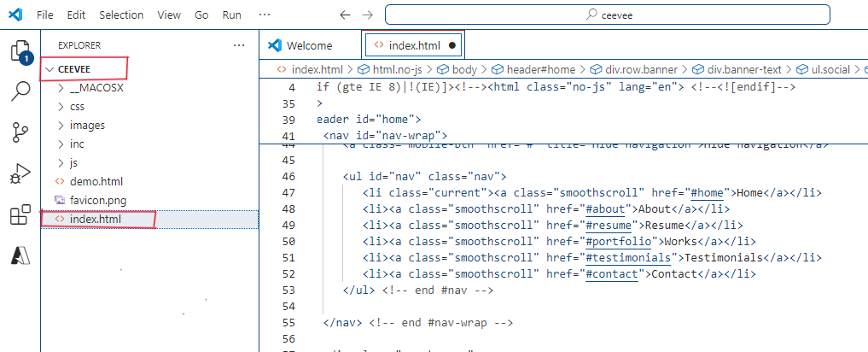This screenshot has height=352, width=868.
Task: Open the Edit menu
Action: pyautogui.click(x=76, y=15)
